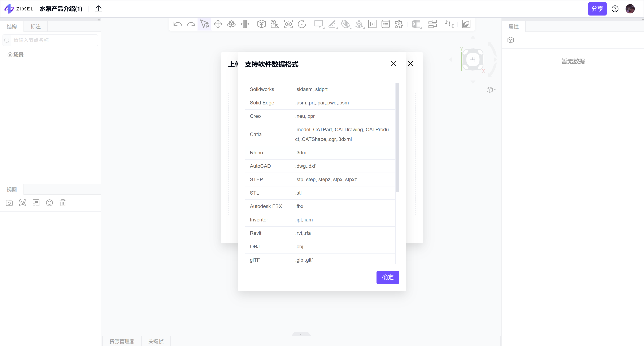Click the Autodesk FBX row label
The width and height of the screenshot is (644, 346).
[x=266, y=206]
